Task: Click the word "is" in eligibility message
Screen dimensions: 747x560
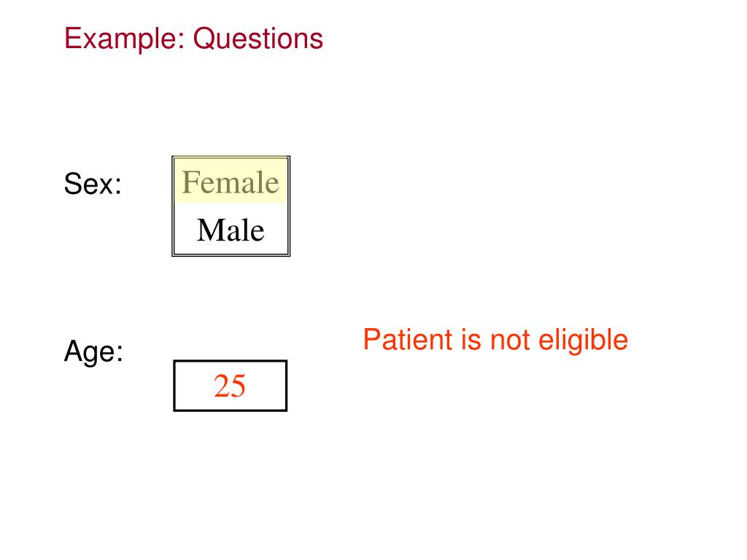Action: click(471, 340)
